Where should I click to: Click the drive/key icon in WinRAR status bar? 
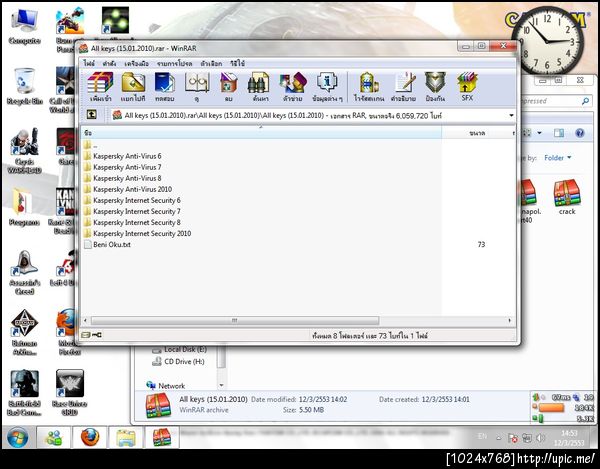[91, 335]
